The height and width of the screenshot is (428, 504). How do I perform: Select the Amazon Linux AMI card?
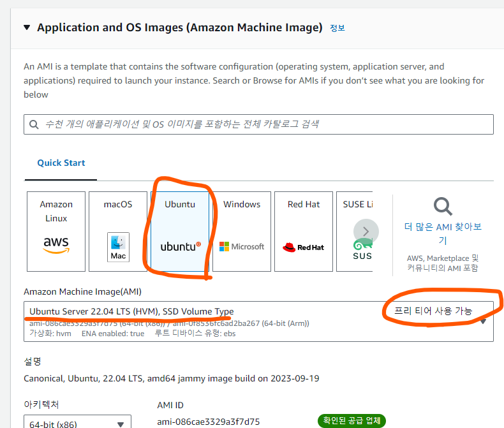(56, 232)
